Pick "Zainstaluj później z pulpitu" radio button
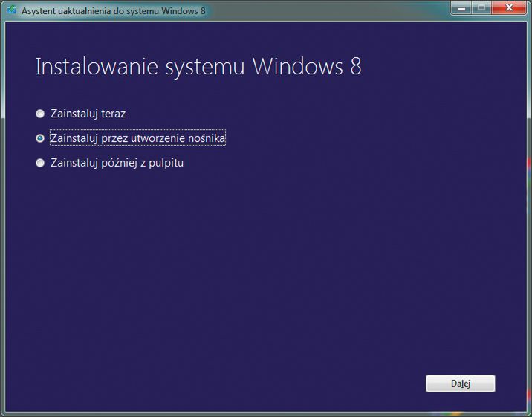This screenshot has height=417, width=532. (40, 163)
